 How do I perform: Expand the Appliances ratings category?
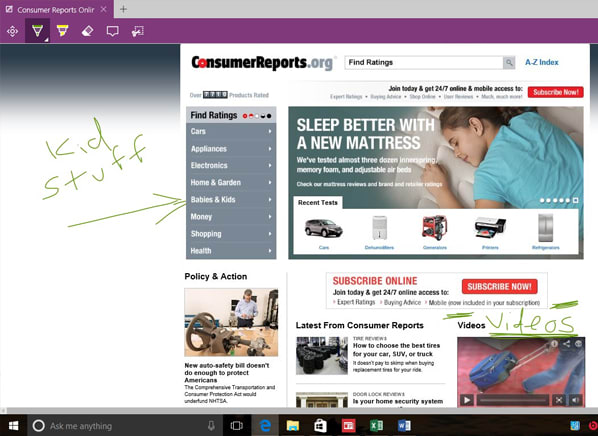pos(231,148)
